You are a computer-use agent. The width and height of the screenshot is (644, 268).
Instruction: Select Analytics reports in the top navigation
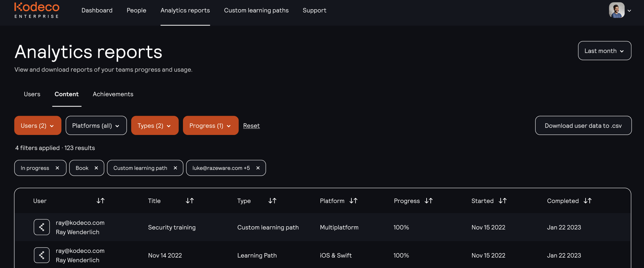(185, 10)
